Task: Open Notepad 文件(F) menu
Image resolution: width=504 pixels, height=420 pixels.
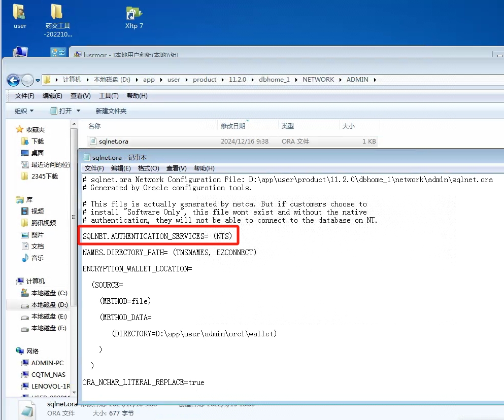Action: click(94, 168)
